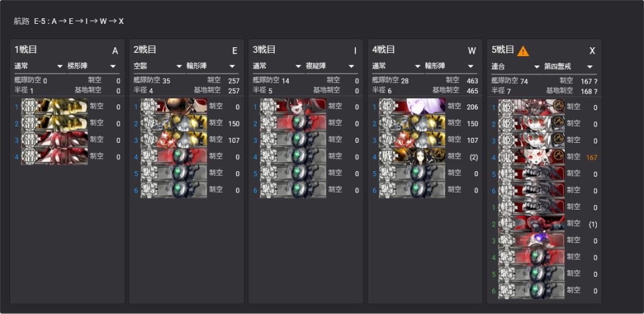Select the enemy with orange 制空 167

[x=531, y=157]
